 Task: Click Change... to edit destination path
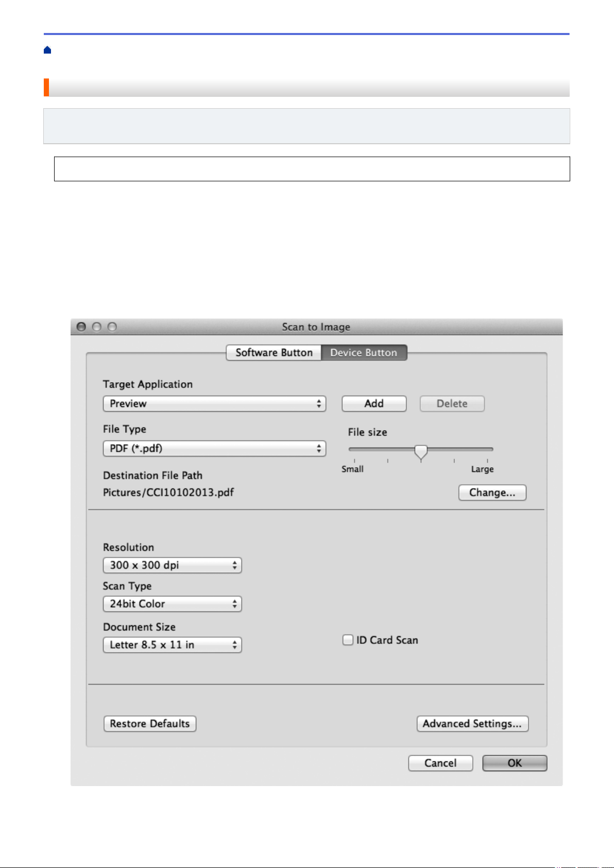[492, 492]
